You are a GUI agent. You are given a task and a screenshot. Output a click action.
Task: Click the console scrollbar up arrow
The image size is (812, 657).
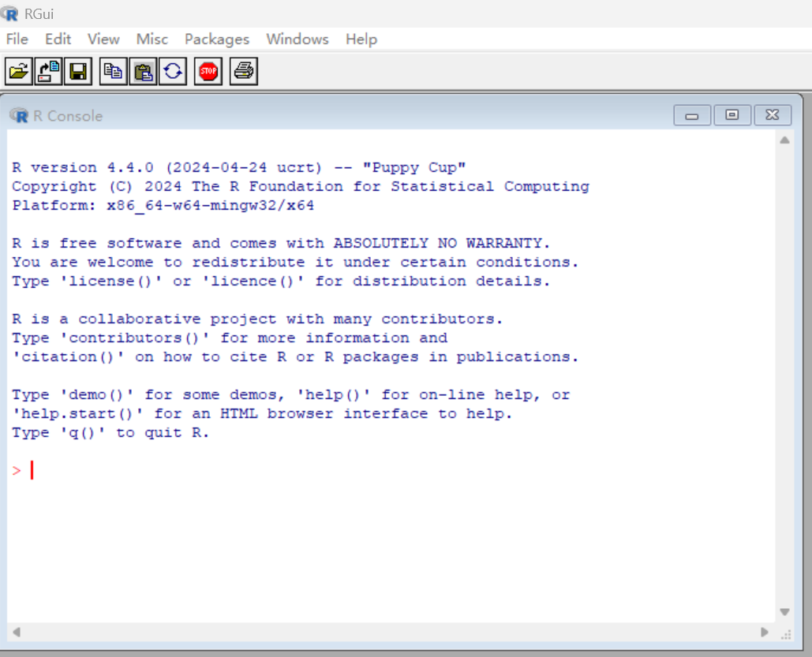pos(784,140)
